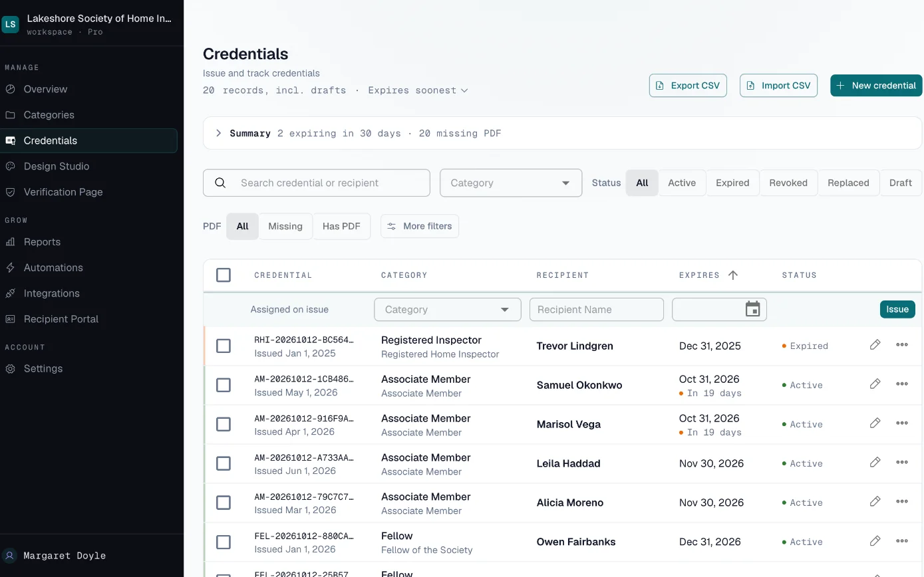Click the Issue button

[x=897, y=309]
